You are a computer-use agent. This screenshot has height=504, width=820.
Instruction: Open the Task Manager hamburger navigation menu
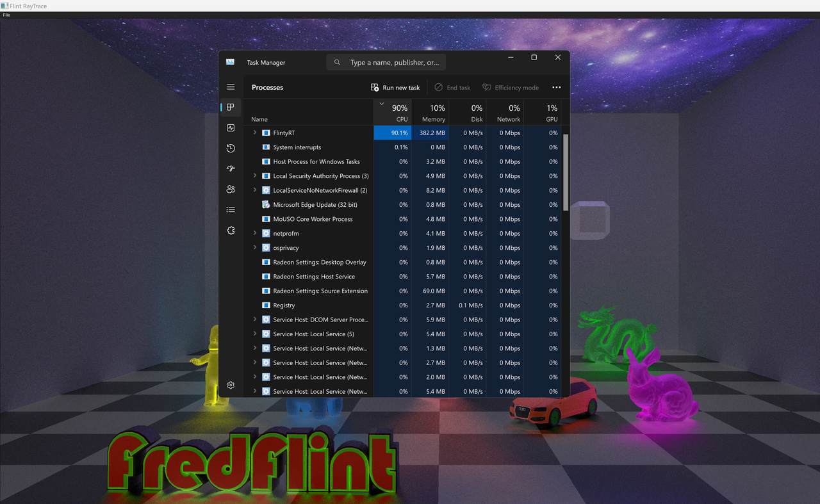tap(231, 87)
